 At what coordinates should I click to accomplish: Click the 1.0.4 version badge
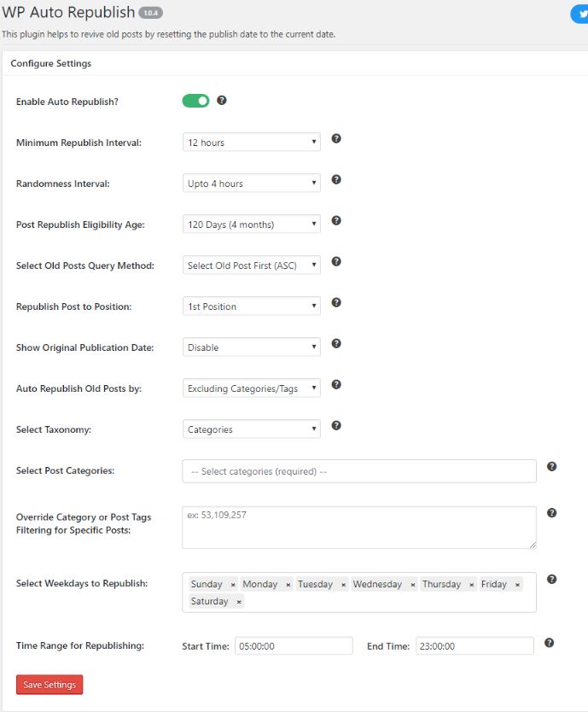[x=151, y=13]
